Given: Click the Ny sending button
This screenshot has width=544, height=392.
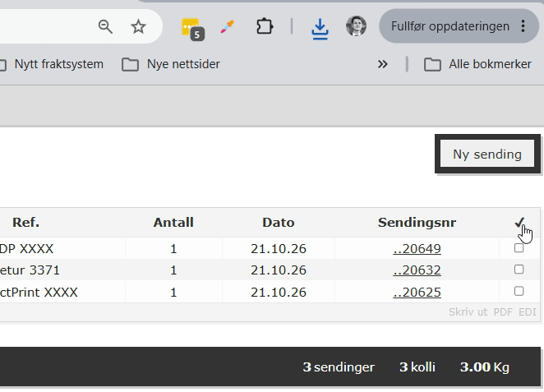Looking at the screenshot, I should (x=487, y=154).
